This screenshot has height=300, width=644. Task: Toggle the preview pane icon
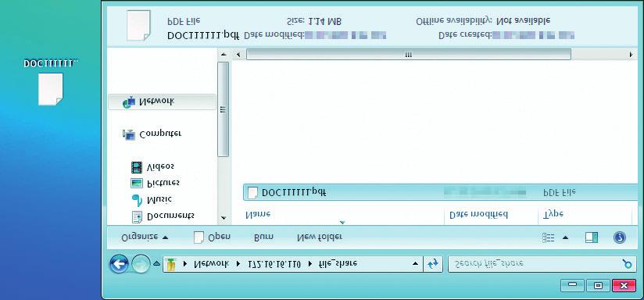[x=592, y=237]
